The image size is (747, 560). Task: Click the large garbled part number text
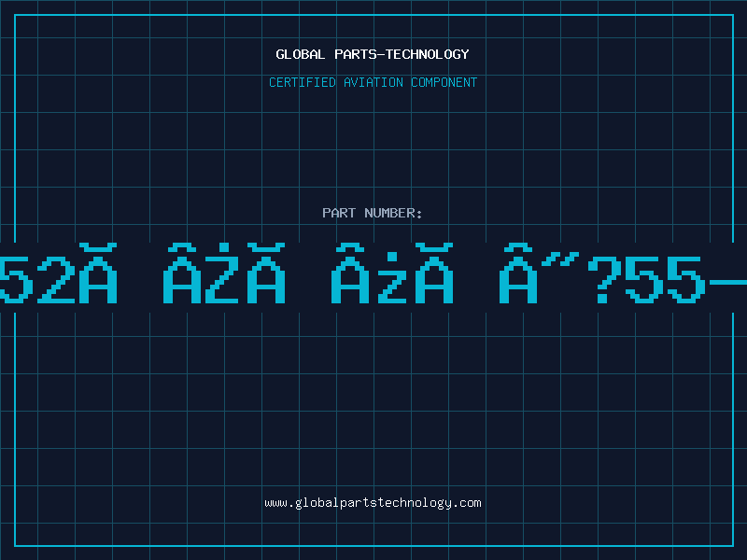click(x=373, y=273)
